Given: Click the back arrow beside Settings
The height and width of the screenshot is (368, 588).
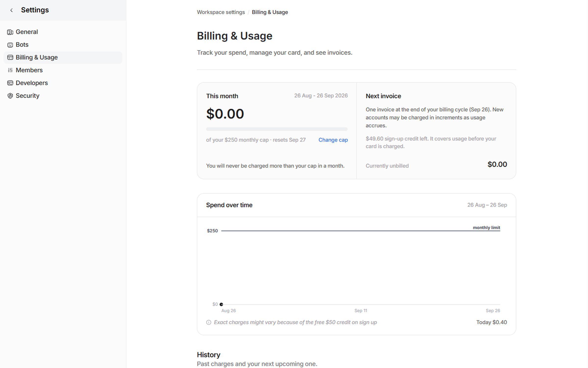Looking at the screenshot, I should (11, 10).
